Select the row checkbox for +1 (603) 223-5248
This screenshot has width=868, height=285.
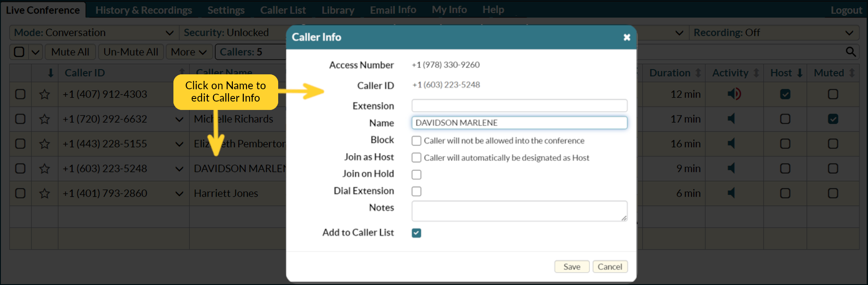coord(20,168)
